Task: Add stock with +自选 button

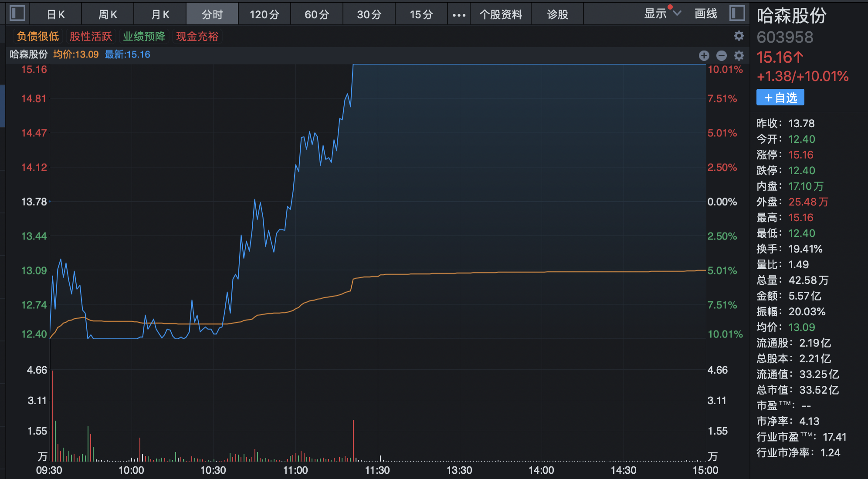Action: pyautogui.click(x=780, y=98)
